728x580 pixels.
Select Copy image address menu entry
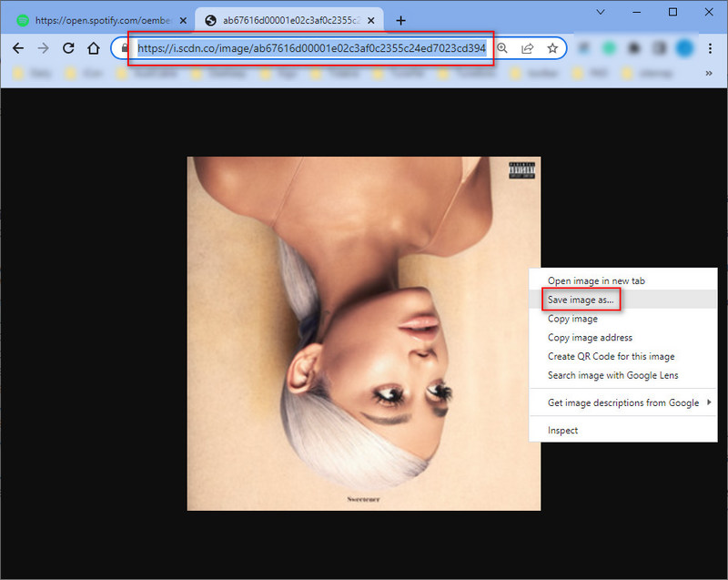[x=590, y=338]
